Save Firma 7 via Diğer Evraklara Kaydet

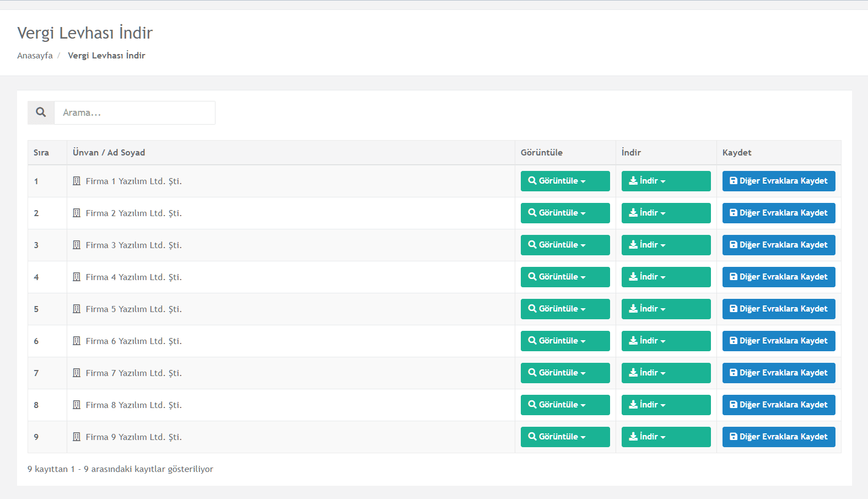point(779,373)
